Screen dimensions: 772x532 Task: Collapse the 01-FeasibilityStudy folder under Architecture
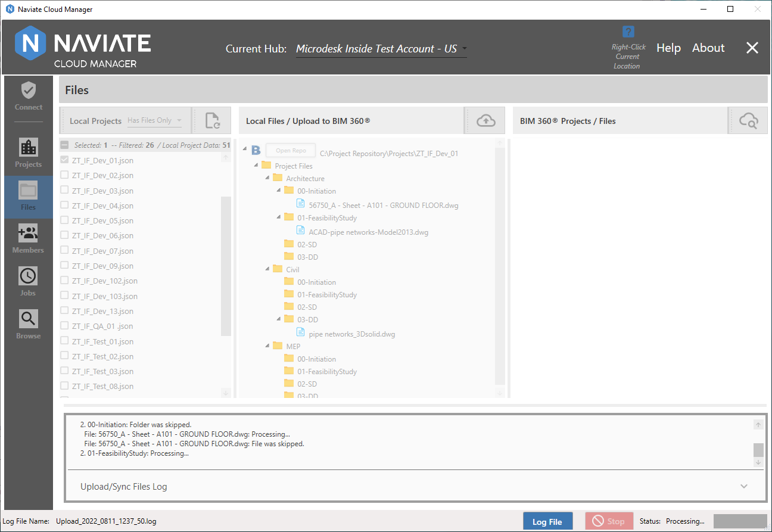click(278, 217)
